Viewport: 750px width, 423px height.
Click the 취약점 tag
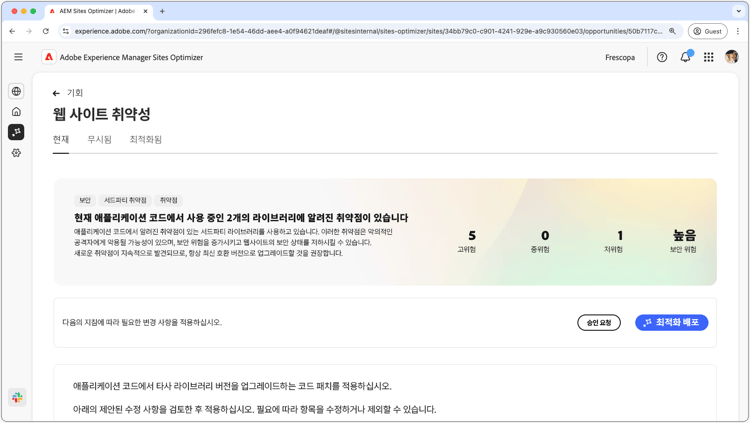(168, 200)
